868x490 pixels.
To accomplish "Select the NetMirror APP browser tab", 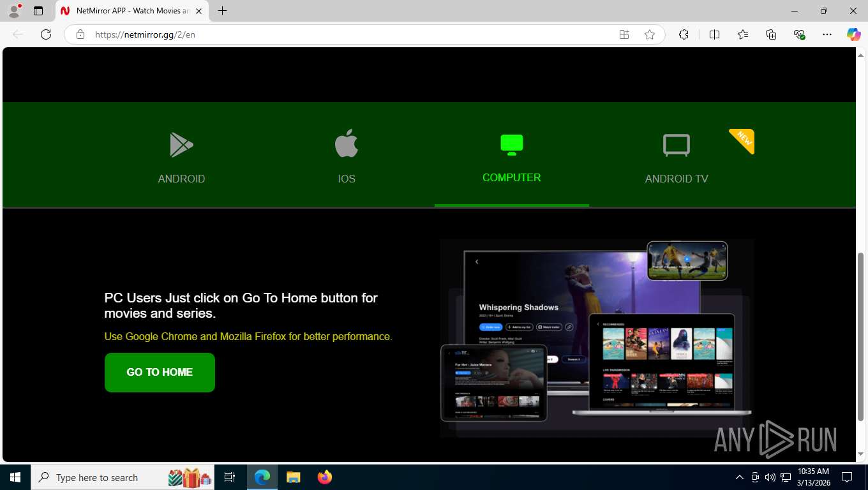I will [132, 11].
